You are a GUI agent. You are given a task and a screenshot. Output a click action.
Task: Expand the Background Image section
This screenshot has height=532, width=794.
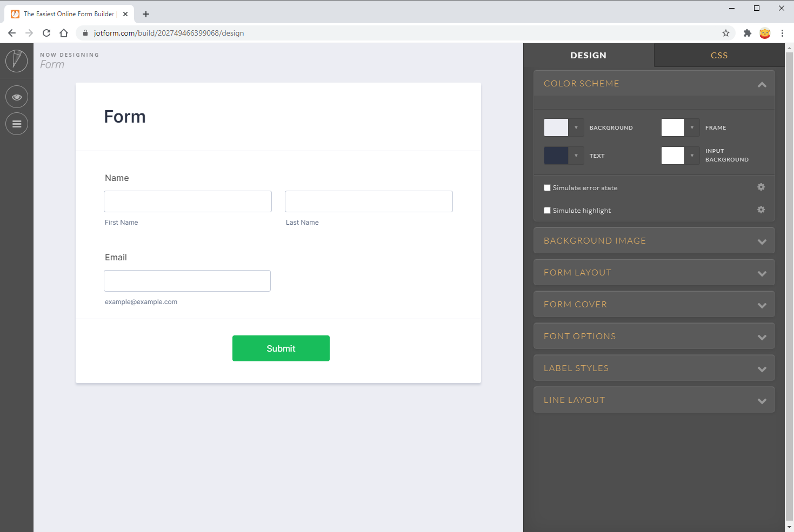point(654,241)
